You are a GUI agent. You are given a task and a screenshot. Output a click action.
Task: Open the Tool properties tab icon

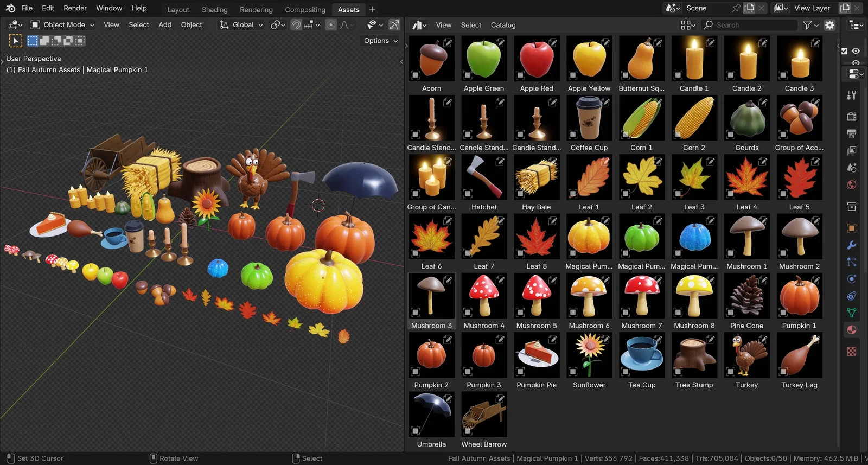click(852, 95)
